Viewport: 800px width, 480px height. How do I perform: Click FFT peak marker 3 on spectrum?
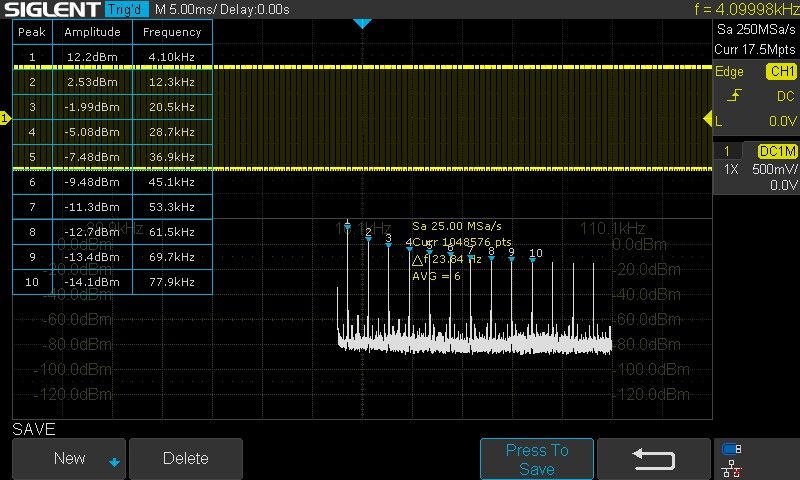point(389,241)
